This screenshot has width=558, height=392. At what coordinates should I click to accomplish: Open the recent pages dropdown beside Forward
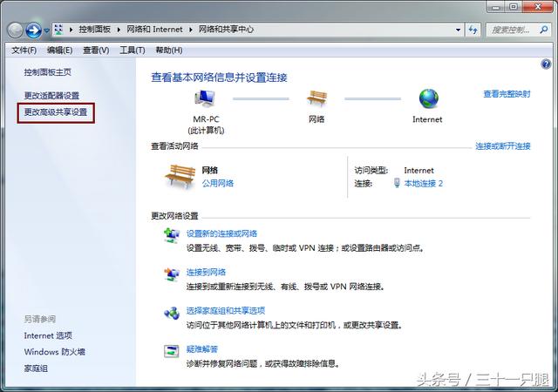coord(46,31)
